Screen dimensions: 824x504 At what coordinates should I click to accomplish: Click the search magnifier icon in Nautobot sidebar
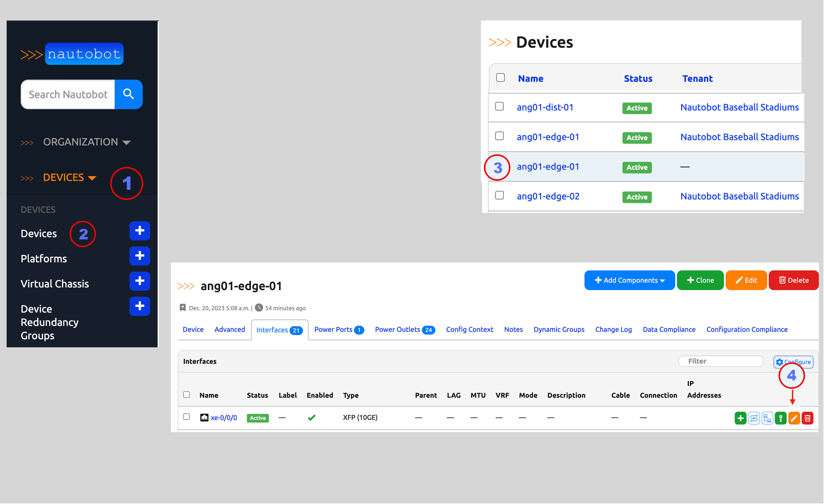pos(129,95)
